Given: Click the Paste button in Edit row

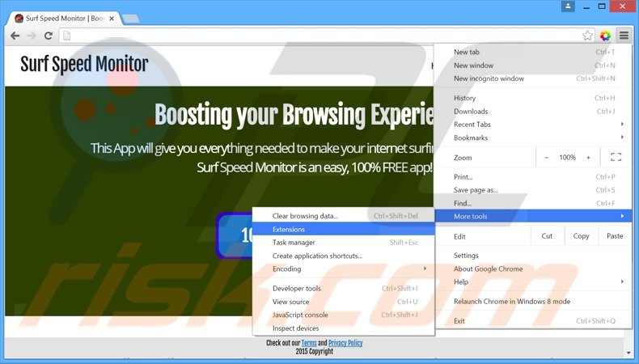Looking at the screenshot, I should tap(615, 236).
